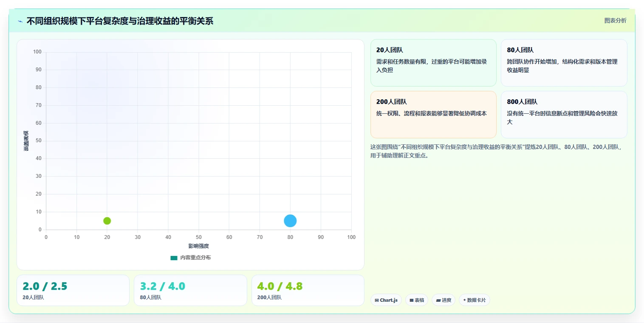
Task: Click the 表格 tag icon
Action: pyautogui.click(x=412, y=300)
